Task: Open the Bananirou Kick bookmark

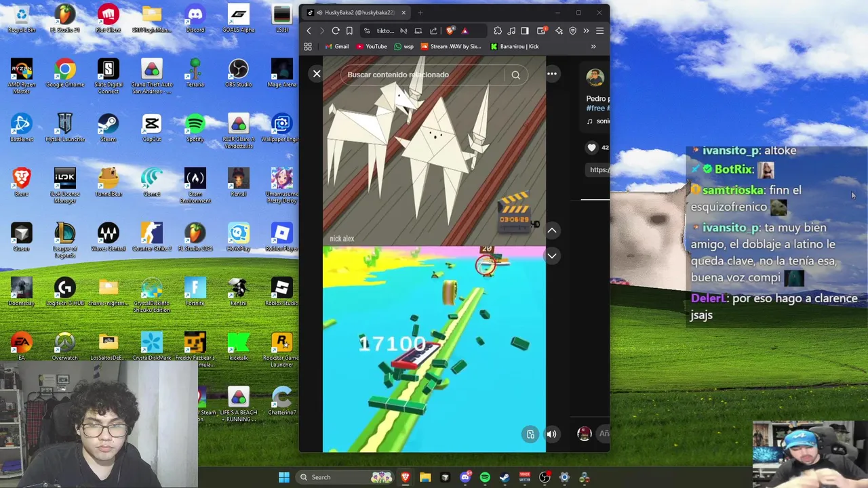Action: [x=515, y=47]
